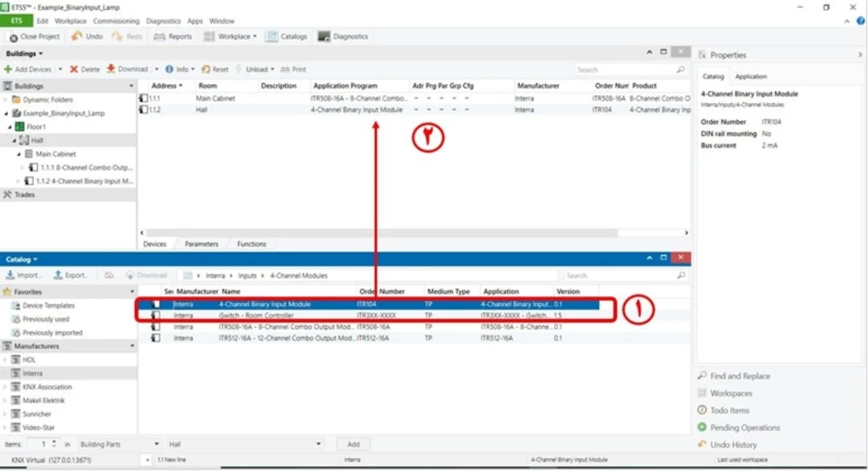Increase the Items count stepper
The height and width of the screenshot is (474, 868).
(55, 442)
